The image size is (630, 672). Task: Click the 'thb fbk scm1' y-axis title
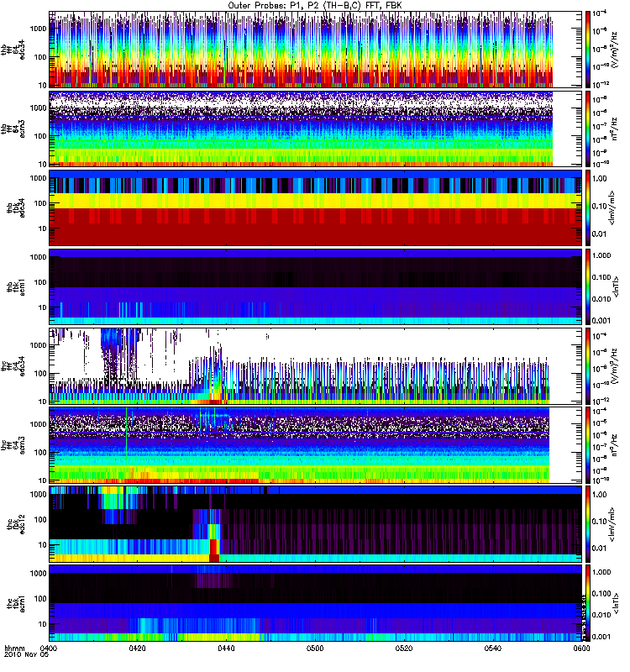[15, 286]
